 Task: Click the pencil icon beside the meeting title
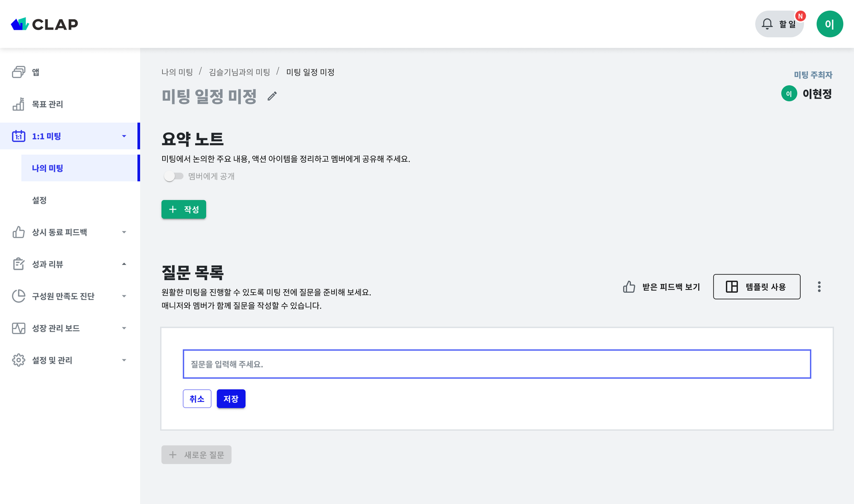272,96
